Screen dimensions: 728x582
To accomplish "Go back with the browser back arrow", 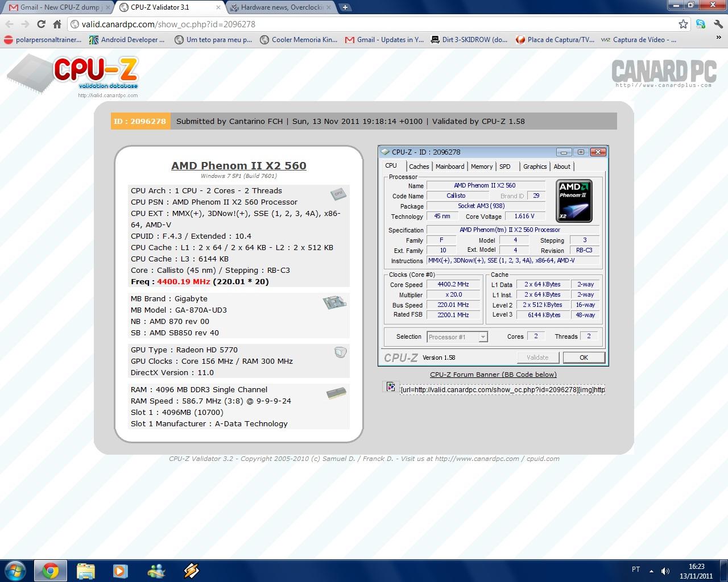I will click(x=9, y=24).
